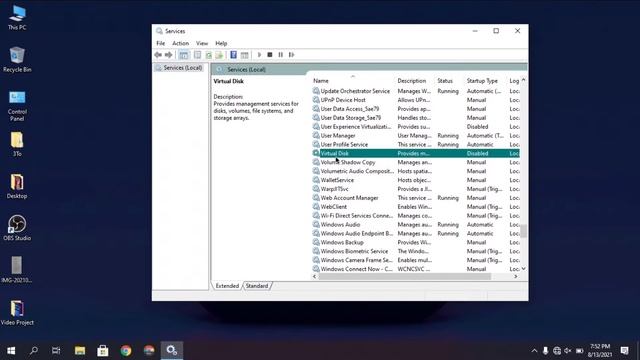The image size is (640, 360).
Task: Select Web Account Manager service
Action: tap(416, 198)
